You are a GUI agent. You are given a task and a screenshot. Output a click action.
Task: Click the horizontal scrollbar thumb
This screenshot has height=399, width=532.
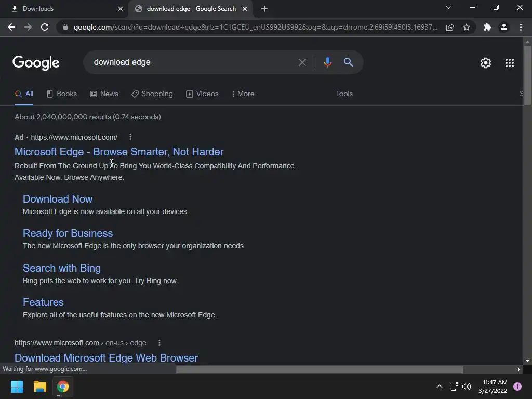(x=320, y=369)
